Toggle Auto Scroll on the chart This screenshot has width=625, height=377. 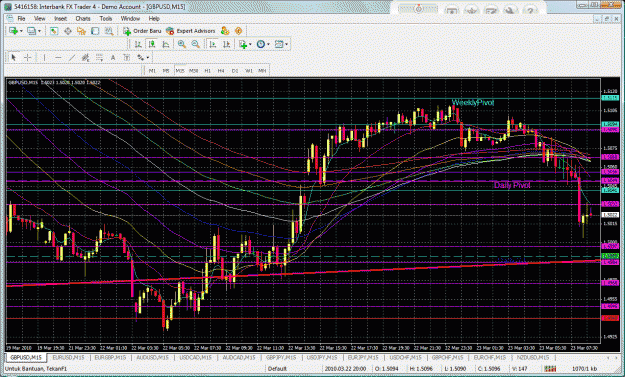[213, 44]
